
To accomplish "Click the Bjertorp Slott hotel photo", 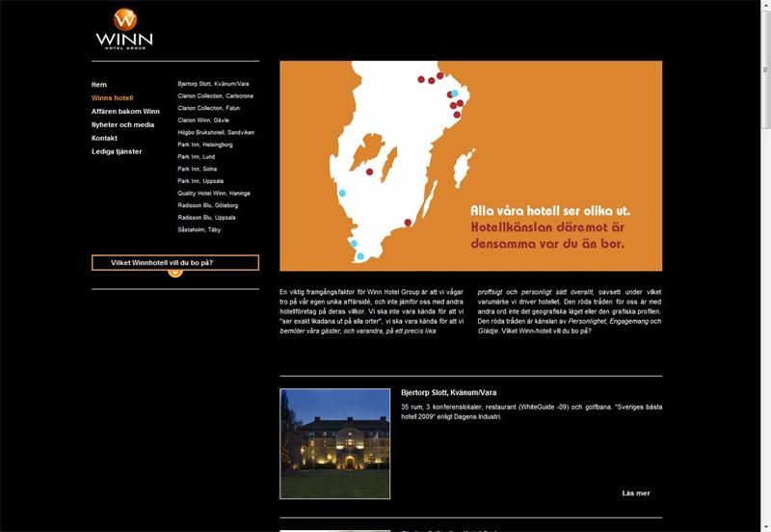I will [334, 443].
